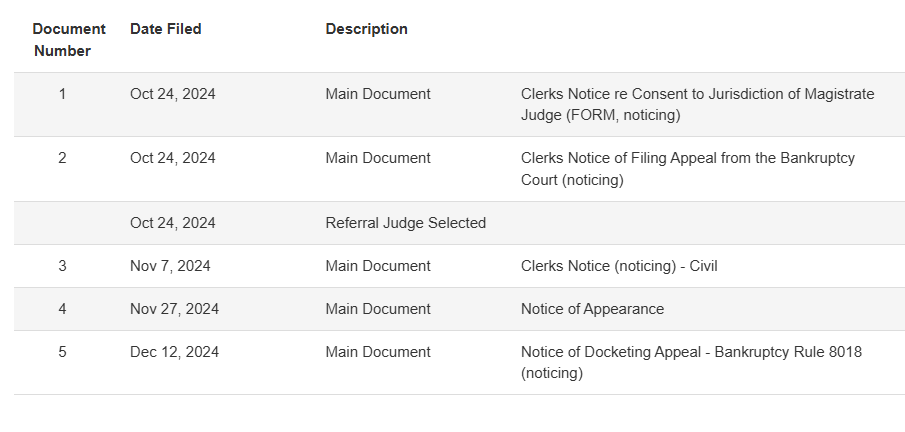This screenshot has width=905, height=432.
Task: Click document number 3 cell
Action: tap(62, 266)
